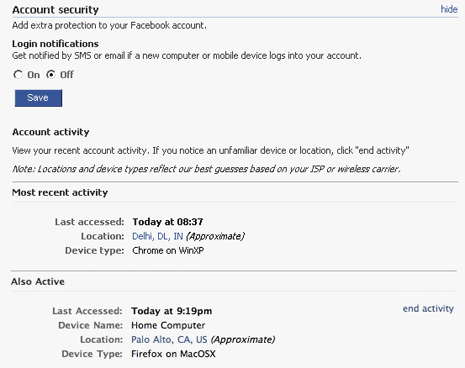The width and height of the screenshot is (465, 368).
Task: Click the Also Active heading
Action: 38,282
